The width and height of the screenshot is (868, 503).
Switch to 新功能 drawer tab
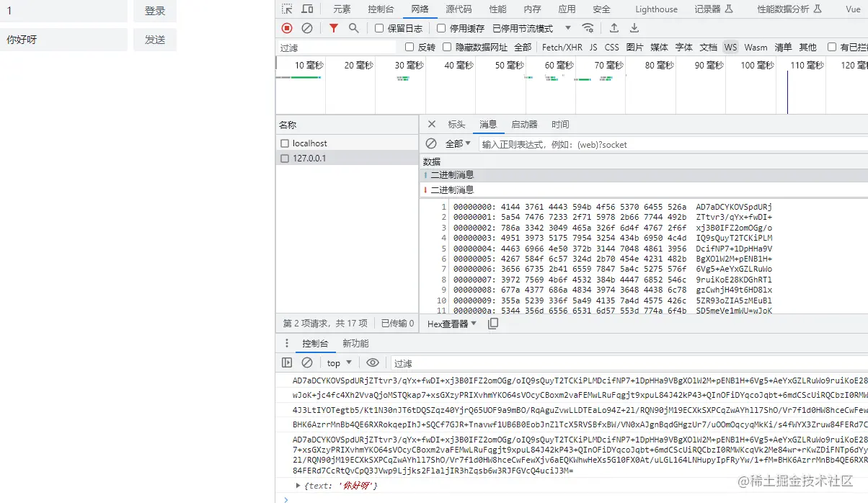point(355,344)
